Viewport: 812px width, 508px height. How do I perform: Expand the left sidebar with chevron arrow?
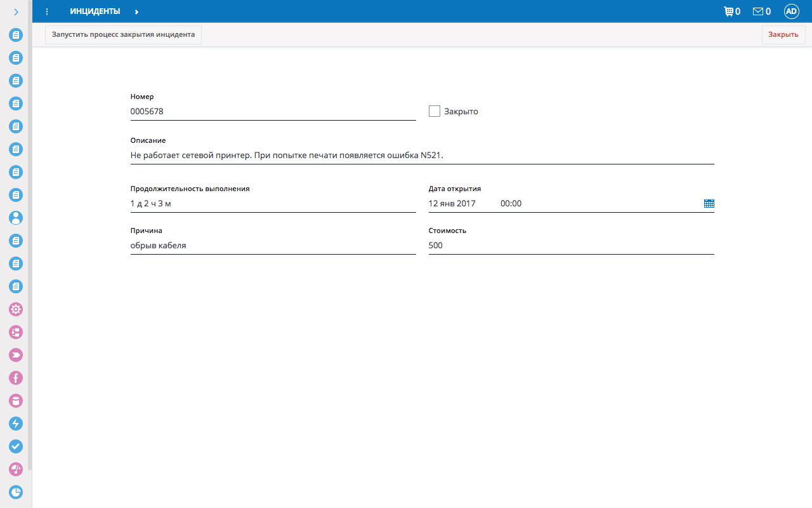[16, 11]
